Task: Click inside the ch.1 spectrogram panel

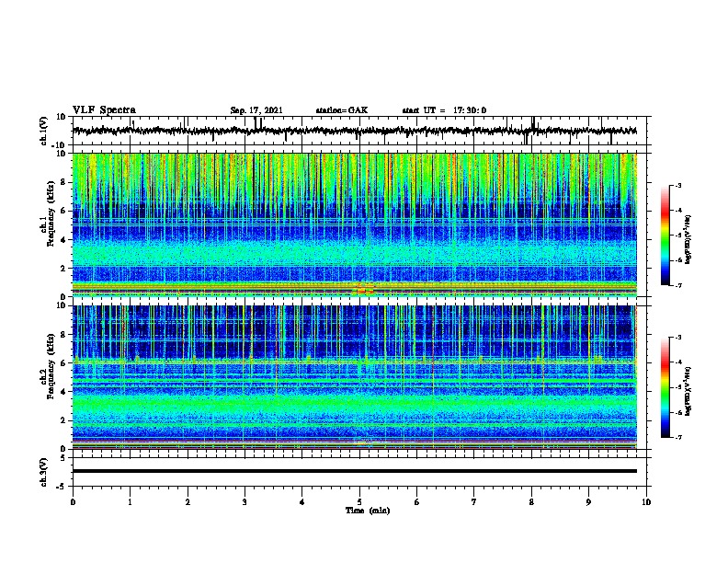Action: pos(354,224)
